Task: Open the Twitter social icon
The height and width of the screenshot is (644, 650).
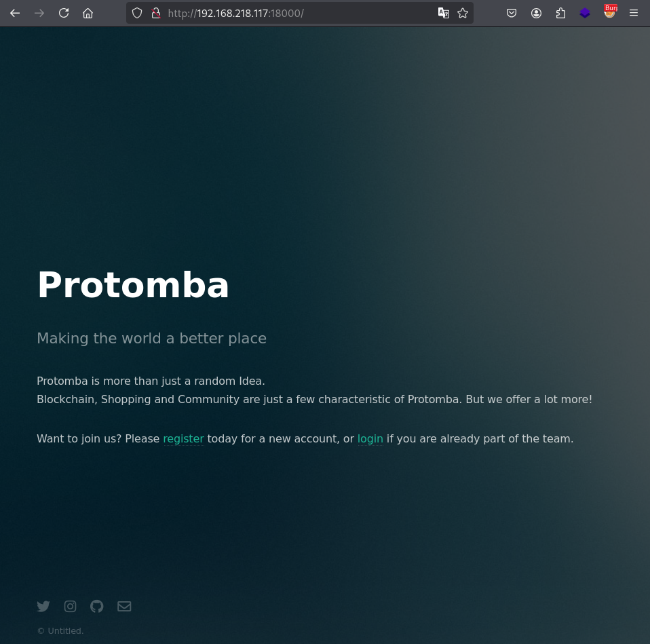Action: coord(43,606)
